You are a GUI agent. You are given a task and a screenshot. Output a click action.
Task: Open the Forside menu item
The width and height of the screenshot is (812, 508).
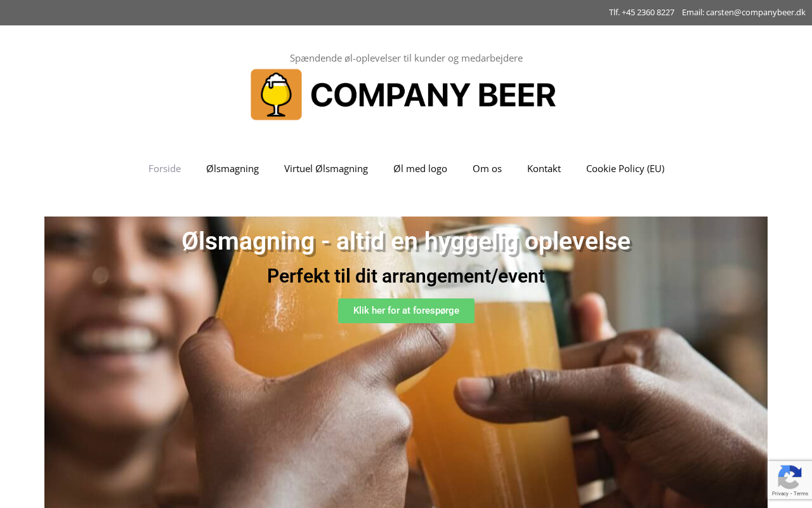164,168
